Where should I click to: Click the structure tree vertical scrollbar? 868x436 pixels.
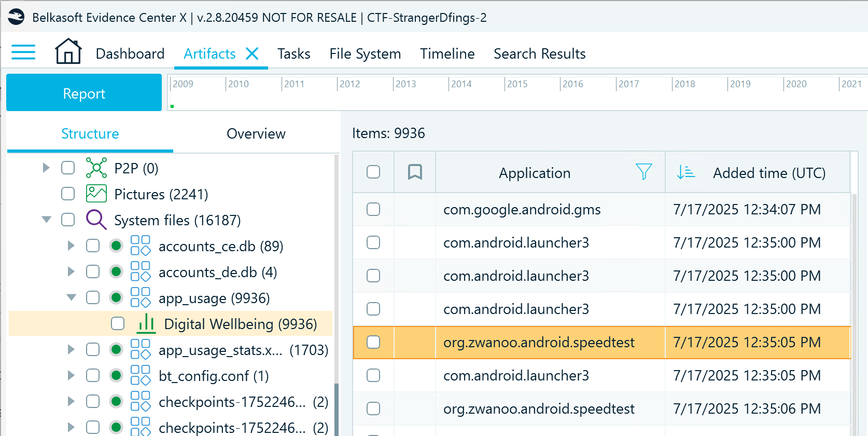[336, 410]
